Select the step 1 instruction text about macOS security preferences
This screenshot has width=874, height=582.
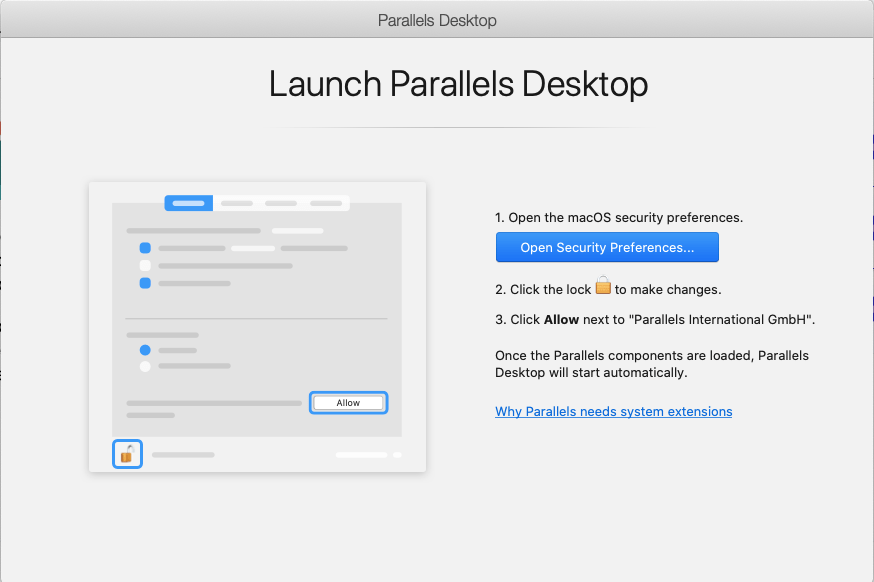coord(619,217)
